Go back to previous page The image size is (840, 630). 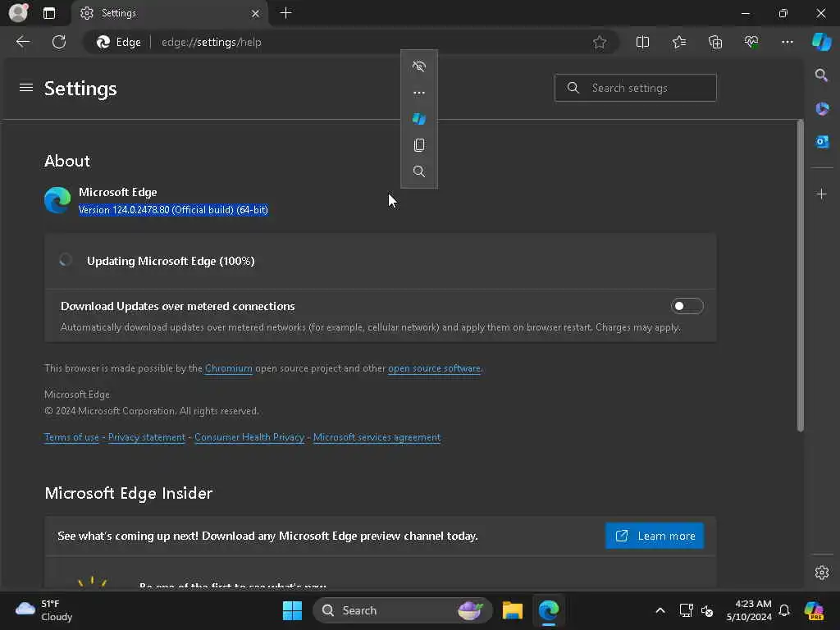point(23,42)
